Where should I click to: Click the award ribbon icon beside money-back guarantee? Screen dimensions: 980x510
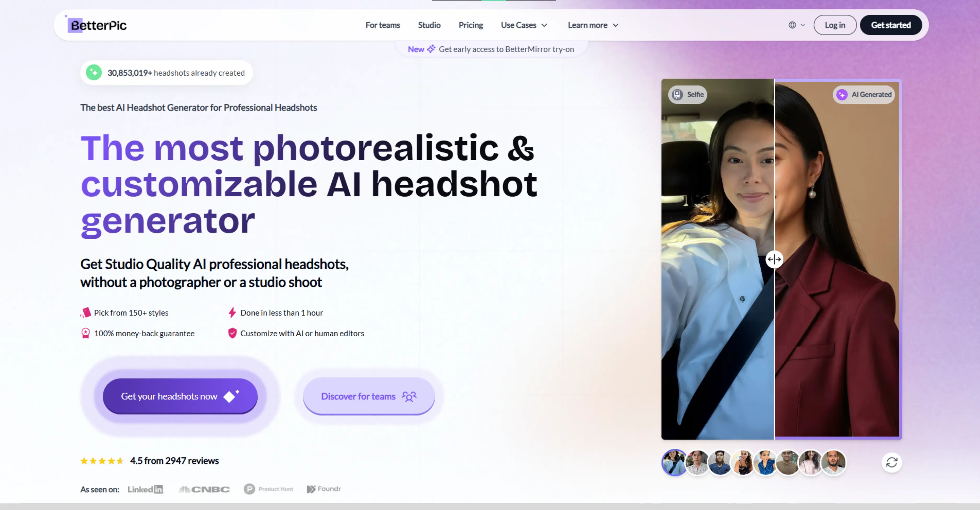[x=86, y=333]
